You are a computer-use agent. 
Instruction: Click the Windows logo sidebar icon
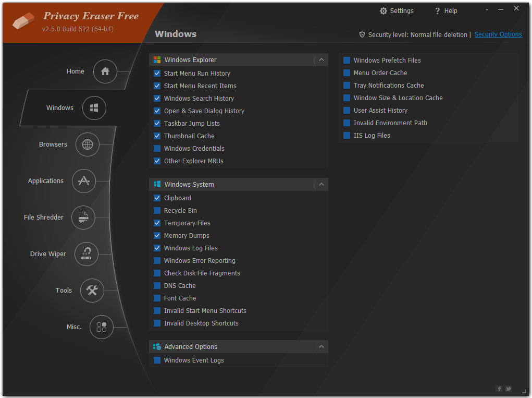[x=94, y=108]
